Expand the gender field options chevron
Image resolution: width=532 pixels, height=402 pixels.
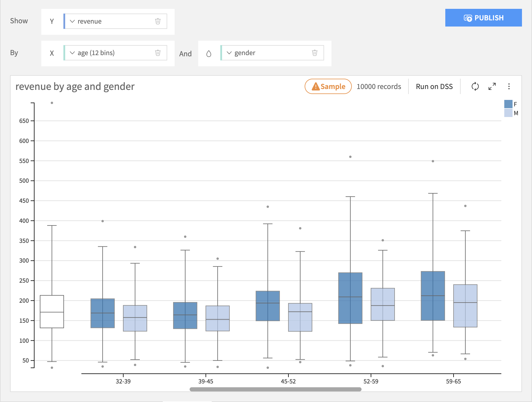point(229,53)
